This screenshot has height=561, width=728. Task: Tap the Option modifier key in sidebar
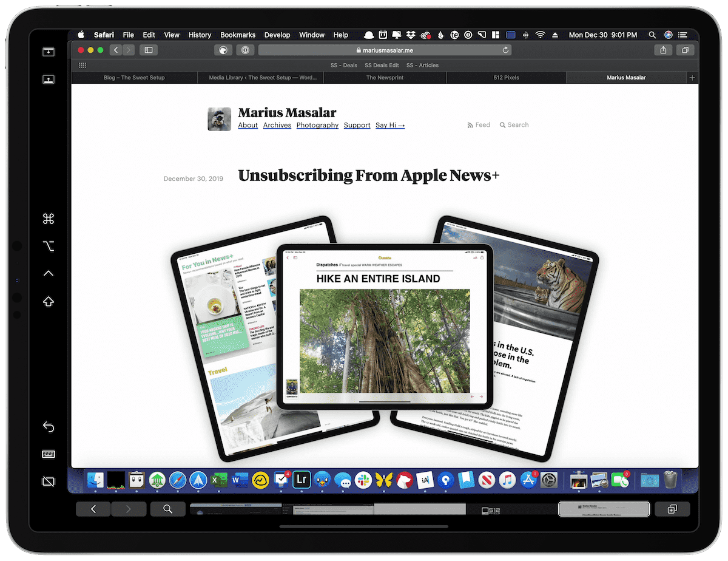point(49,246)
